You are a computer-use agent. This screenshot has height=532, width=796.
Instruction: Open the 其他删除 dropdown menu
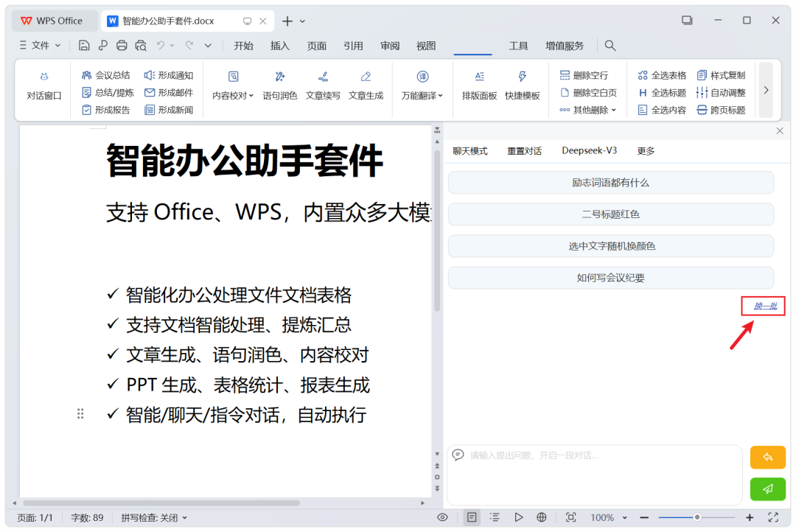tap(588, 110)
